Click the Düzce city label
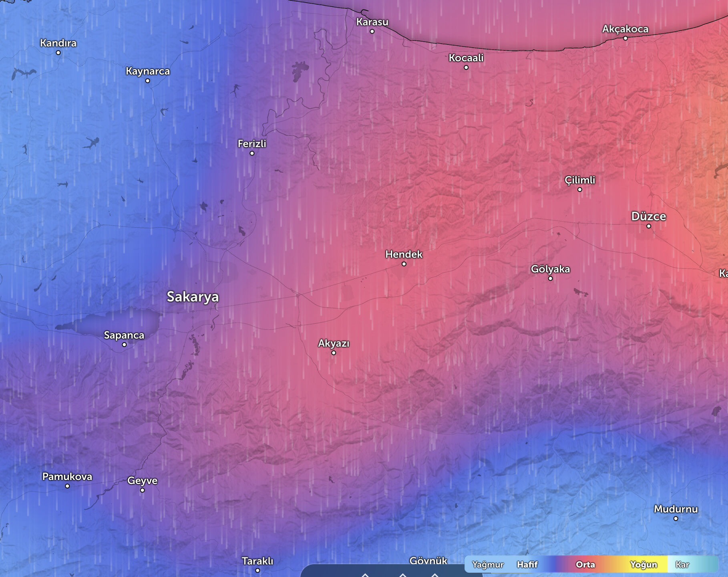The width and height of the screenshot is (728, 577). [649, 216]
